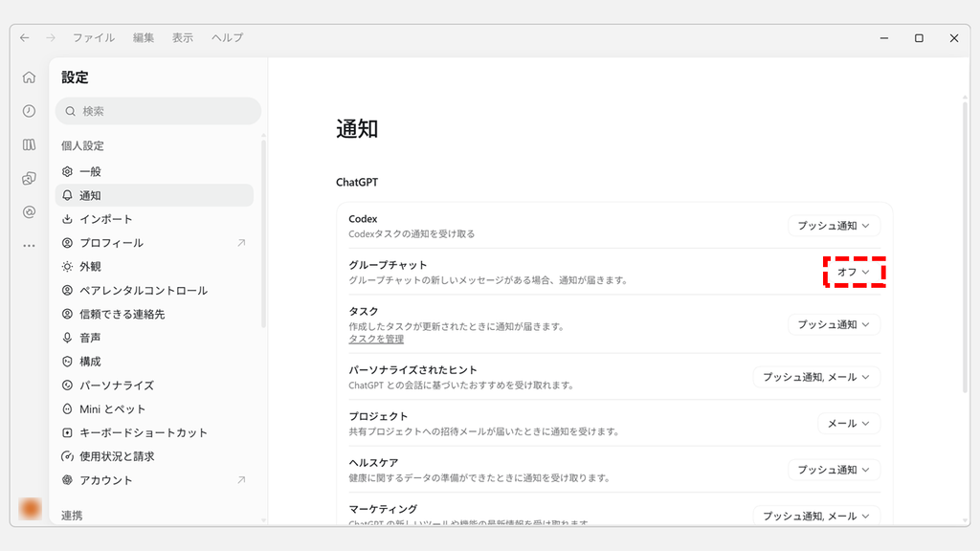Open マーケティング notification dropdown
The width and height of the screenshot is (980, 551).
816,516
